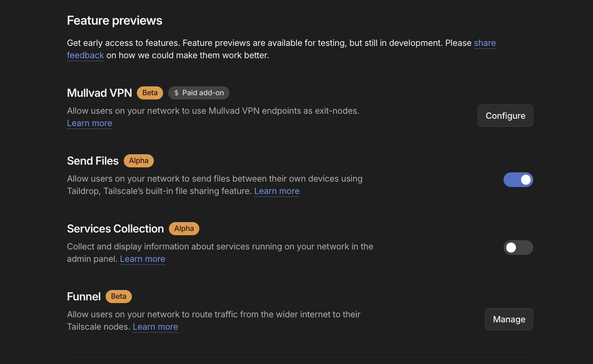The width and height of the screenshot is (593, 364).
Task: Open Learn more link under Services Collection
Action: tap(142, 259)
